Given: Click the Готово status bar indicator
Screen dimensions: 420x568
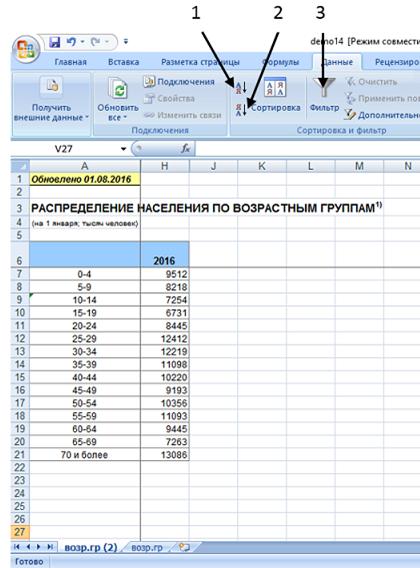Looking at the screenshot, I should [29, 562].
